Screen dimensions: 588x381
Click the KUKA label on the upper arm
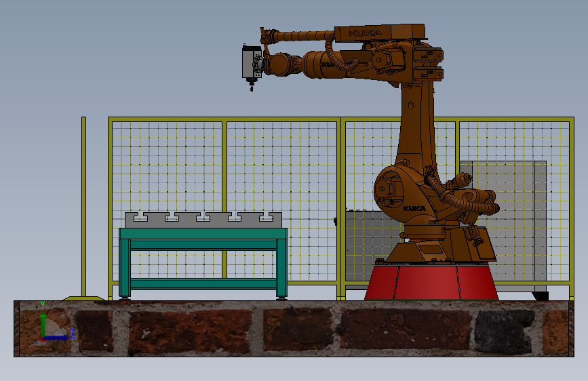pos(366,33)
